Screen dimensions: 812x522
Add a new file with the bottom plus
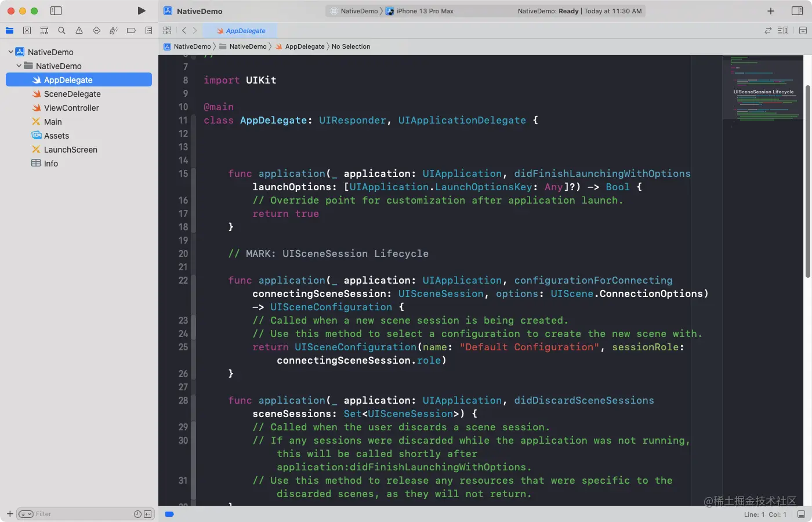(x=10, y=514)
